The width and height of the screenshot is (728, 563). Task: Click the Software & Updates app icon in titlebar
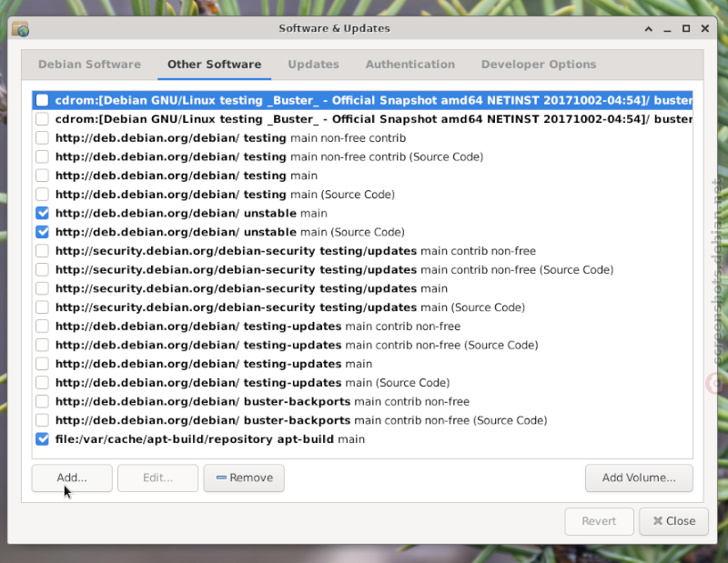pyautogui.click(x=20, y=29)
